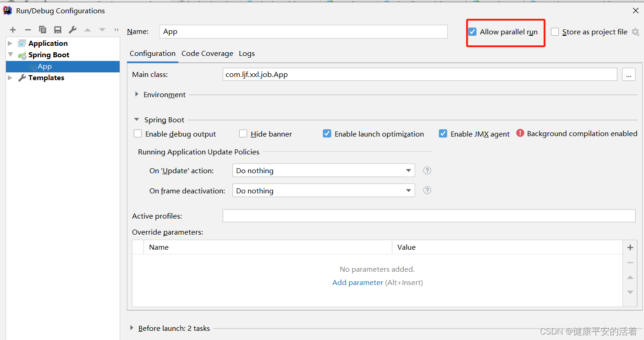644x340 pixels.
Task: Open the Logs tab
Action: click(x=247, y=54)
